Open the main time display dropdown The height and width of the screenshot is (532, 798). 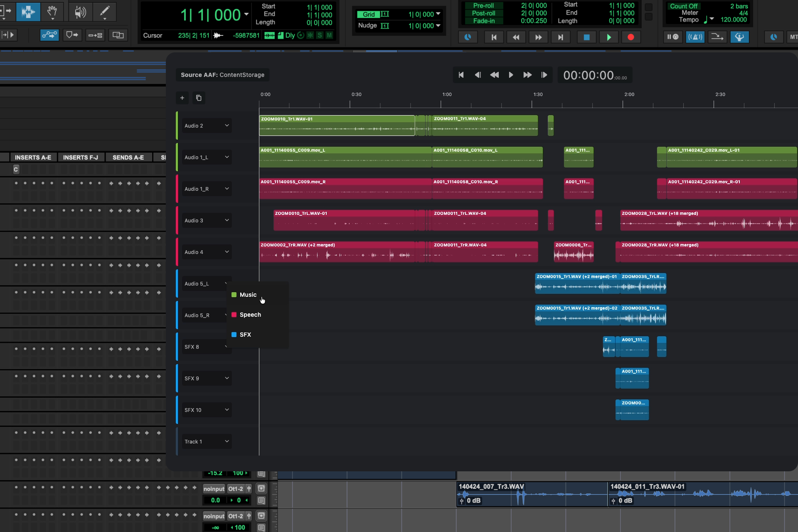tap(247, 14)
